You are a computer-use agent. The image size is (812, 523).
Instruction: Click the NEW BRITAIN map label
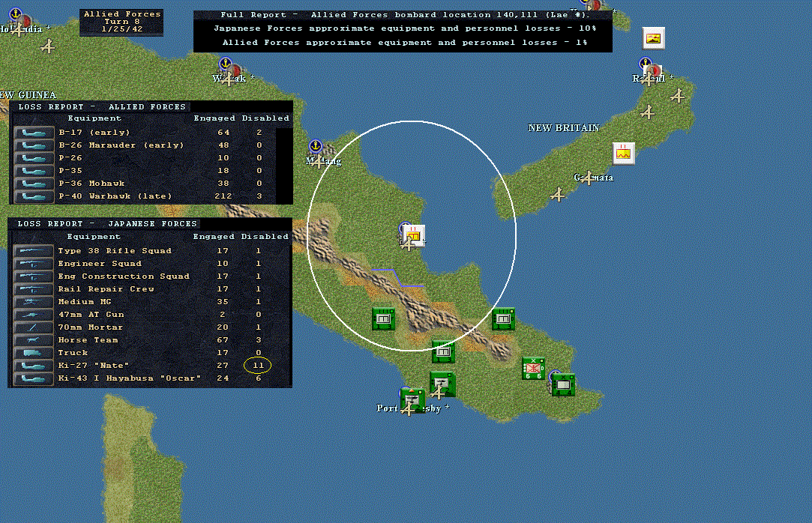pyautogui.click(x=563, y=128)
